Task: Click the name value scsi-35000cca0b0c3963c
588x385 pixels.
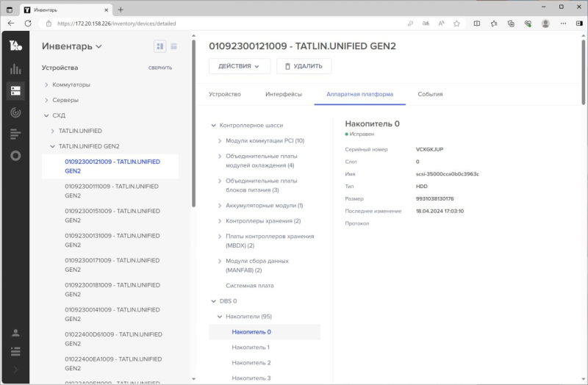Action: (447, 174)
